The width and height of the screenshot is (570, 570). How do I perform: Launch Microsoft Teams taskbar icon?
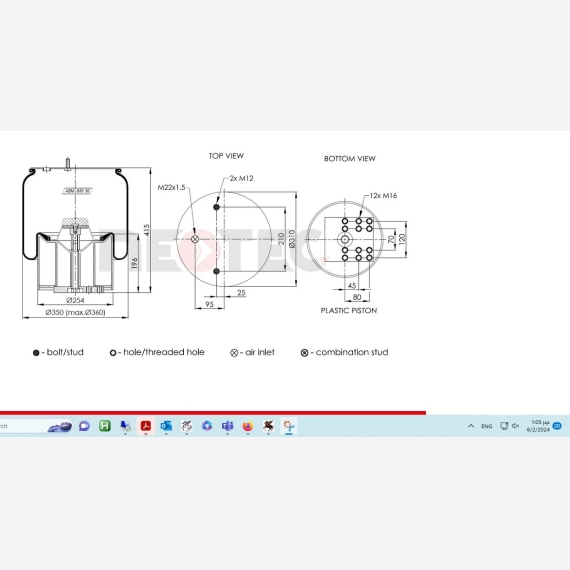228,426
